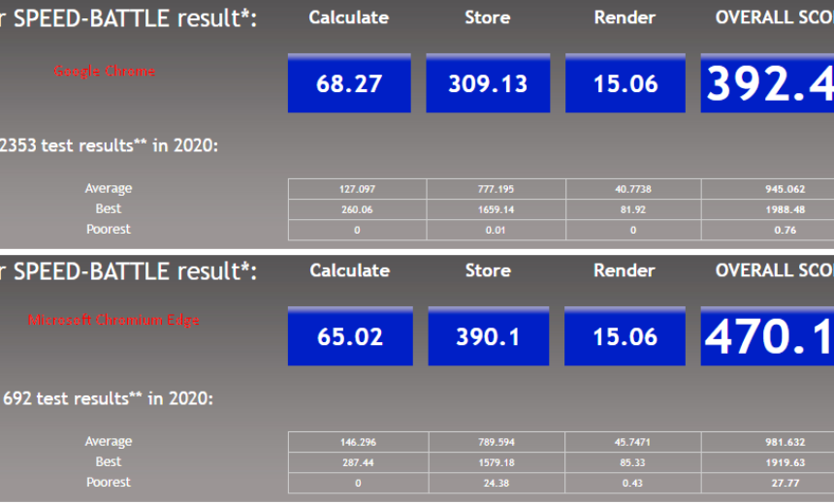Screen dimensions: 834x504
Task: Click the '2353 test results in 2020' text
Action: (x=109, y=146)
